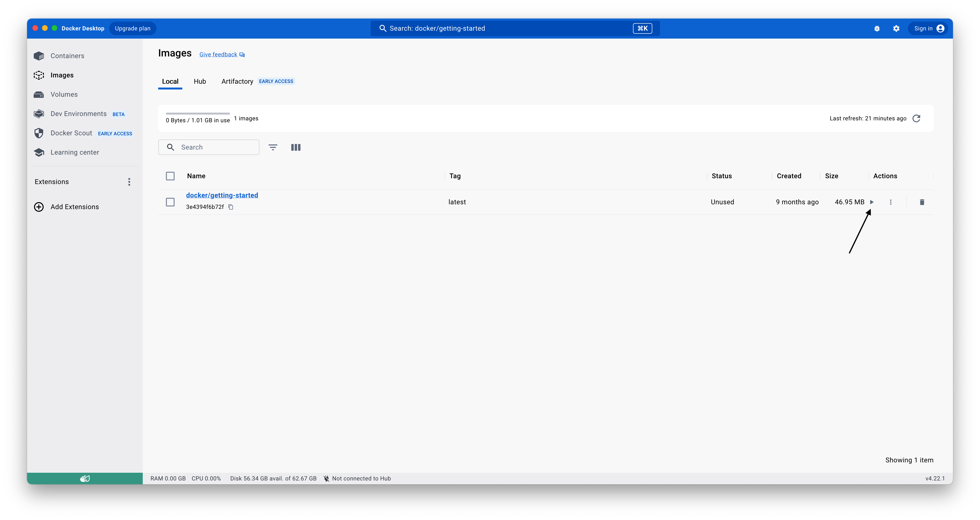Delete the docker/getting-started image
The height and width of the screenshot is (520, 980).
(922, 202)
